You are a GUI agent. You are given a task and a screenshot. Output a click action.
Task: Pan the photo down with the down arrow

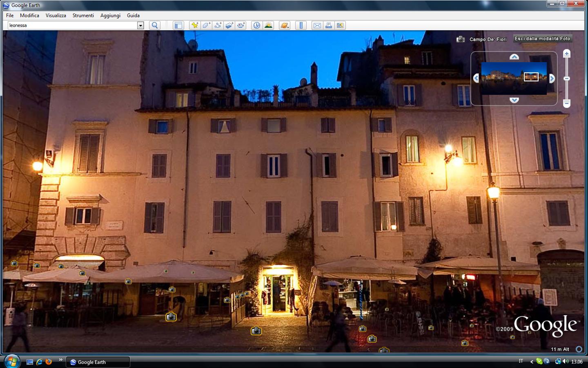[x=514, y=100]
